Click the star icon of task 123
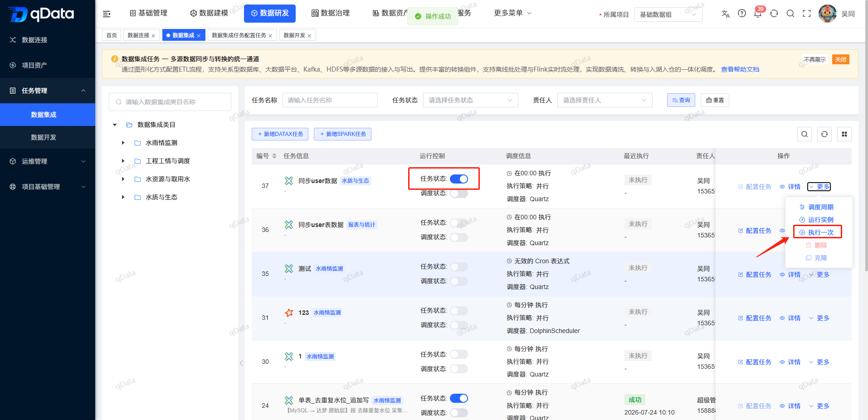Viewport: 868px width, 420px height. coord(289,313)
